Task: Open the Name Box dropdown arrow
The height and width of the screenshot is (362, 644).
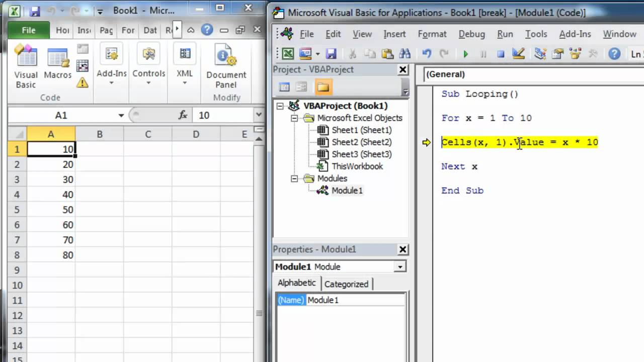Action: point(121,116)
